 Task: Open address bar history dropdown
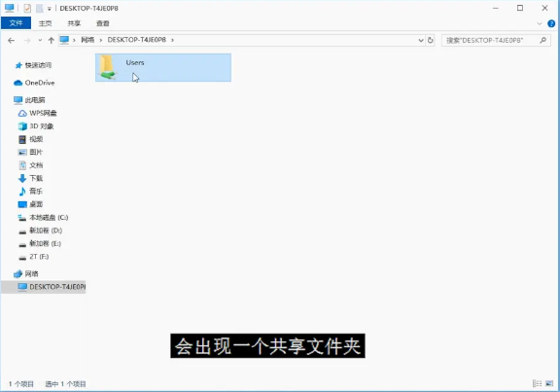coord(421,41)
